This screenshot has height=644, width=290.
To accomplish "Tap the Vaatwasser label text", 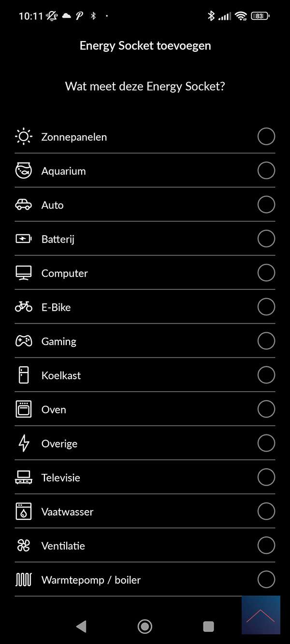I will pyautogui.click(x=67, y=512).
